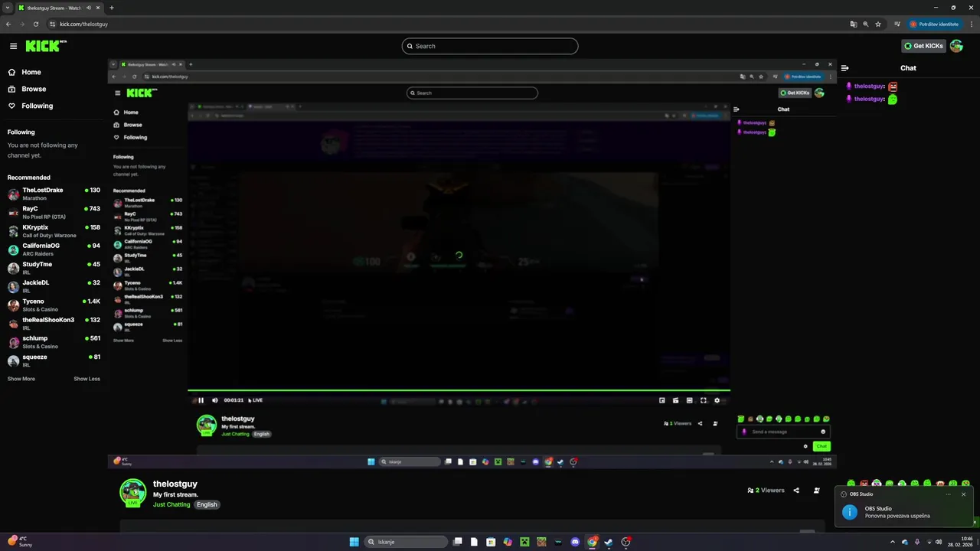Share the stream using the share icon

[796, 491]
